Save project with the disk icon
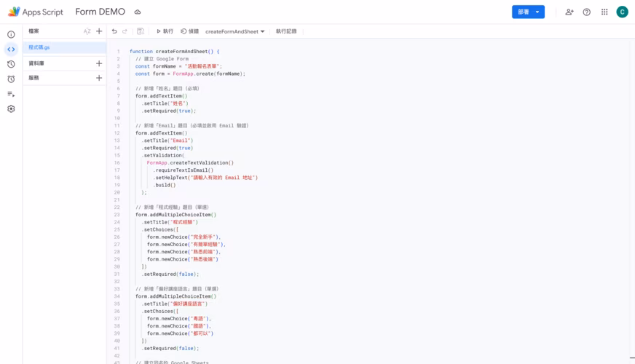The image size is (635, 364). tap(141, 31)
